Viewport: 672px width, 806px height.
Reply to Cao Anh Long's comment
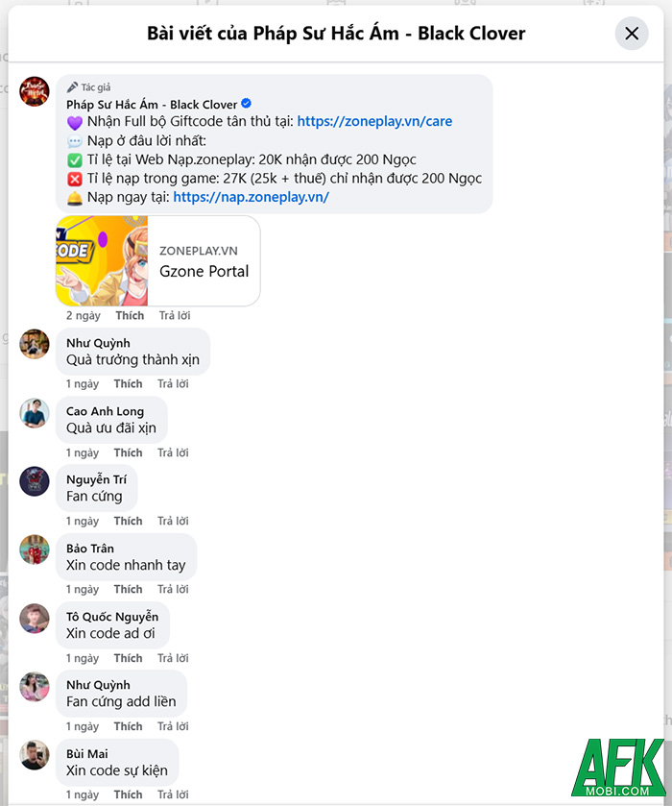[x=173, y=452]
